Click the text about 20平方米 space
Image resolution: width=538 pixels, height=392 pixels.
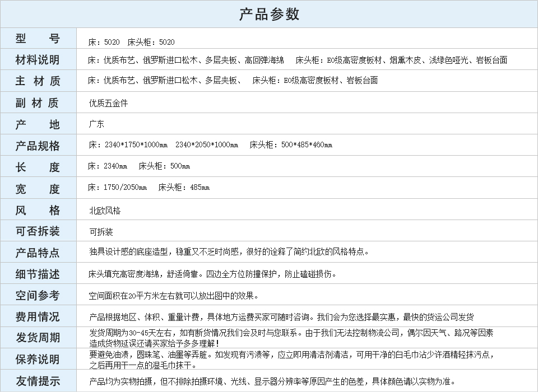[174, 296]
